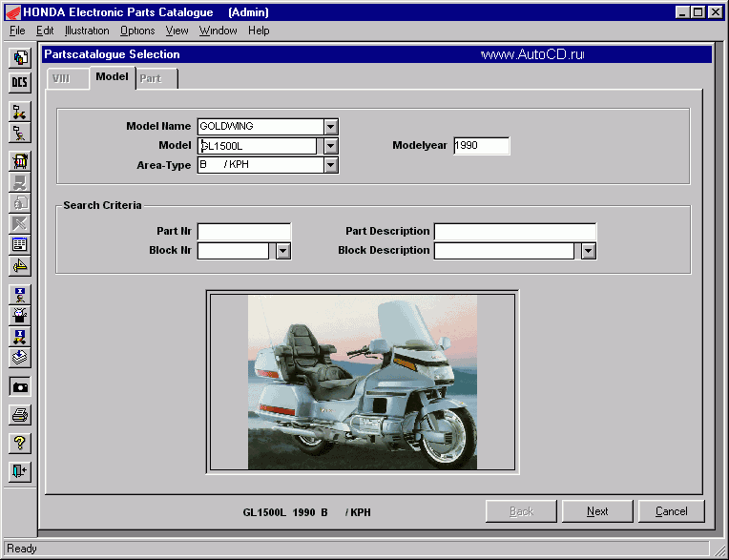Screen dimensions: 729x560
Task: Click the greyed-out crossed pencil icon
Action: coord(20,224)
